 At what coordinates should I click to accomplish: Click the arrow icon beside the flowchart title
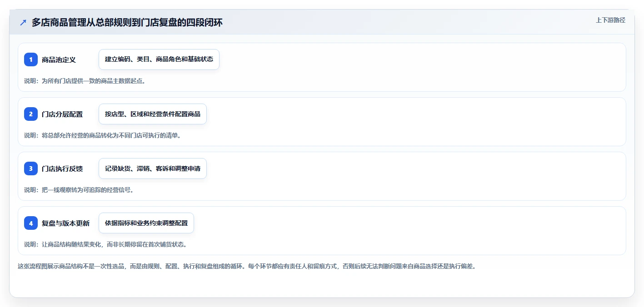[x=23, y=22]
